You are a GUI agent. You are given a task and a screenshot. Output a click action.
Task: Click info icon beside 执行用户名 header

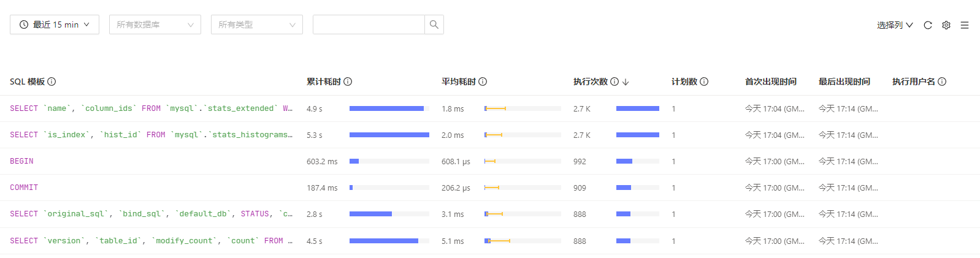[942, 82]
